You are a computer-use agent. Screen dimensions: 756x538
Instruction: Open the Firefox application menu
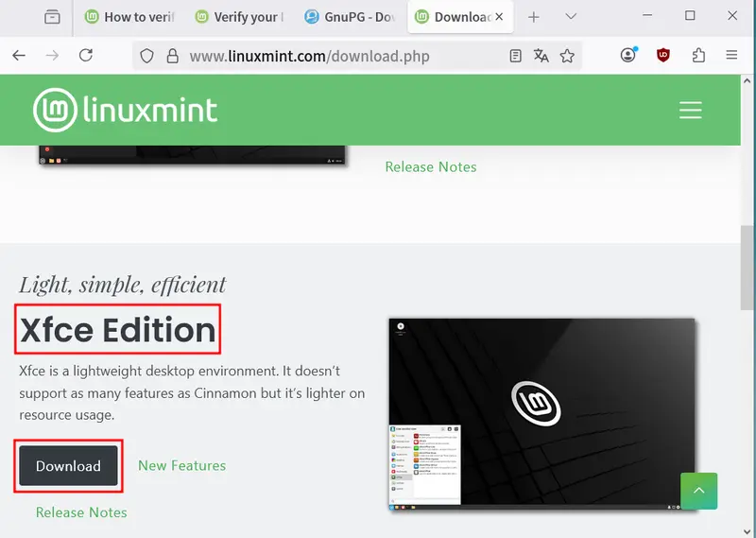731,55
